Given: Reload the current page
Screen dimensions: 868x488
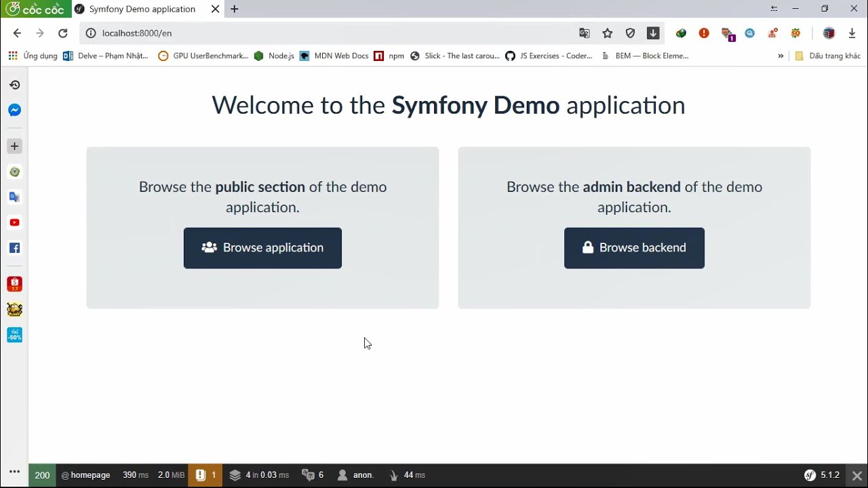Looking at the screenshot, I should (63, 33).
